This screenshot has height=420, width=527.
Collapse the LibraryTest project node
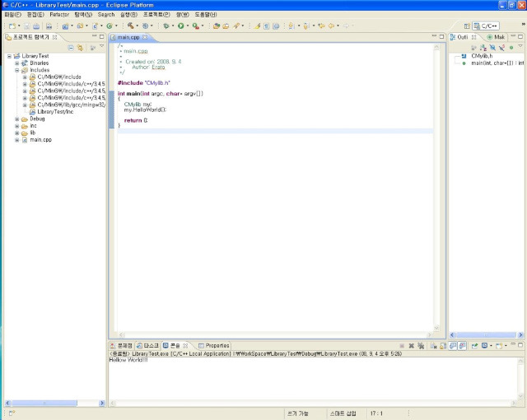tap(9, 56)
